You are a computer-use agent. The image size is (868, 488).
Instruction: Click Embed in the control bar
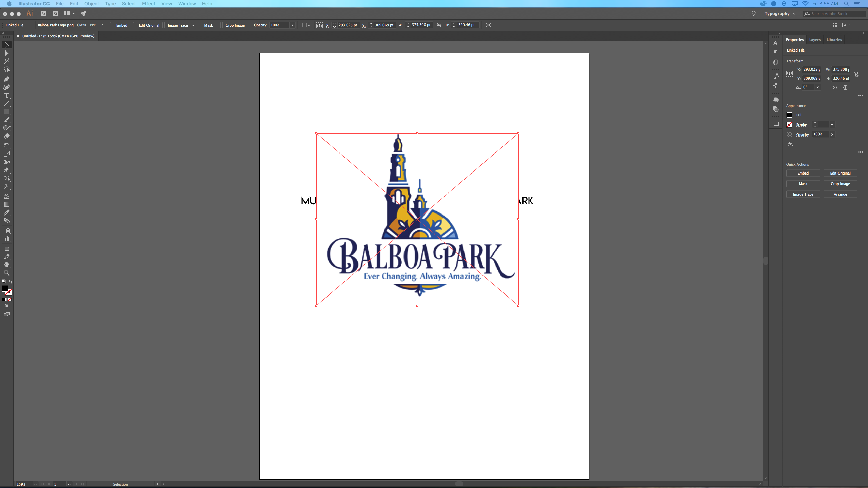122,25
